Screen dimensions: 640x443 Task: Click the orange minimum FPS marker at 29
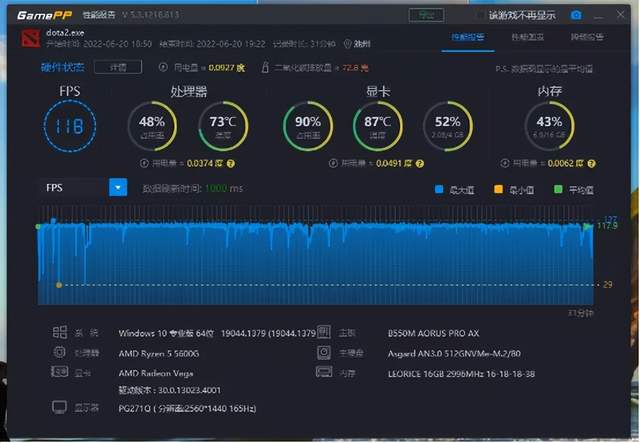click(x=59, y=285)
